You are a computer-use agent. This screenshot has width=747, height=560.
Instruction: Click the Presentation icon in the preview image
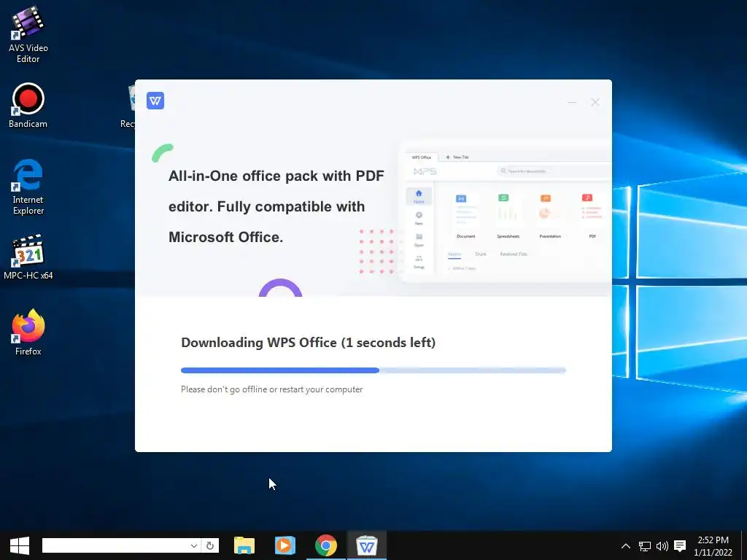pyautogui.click(x=550, y=209)
